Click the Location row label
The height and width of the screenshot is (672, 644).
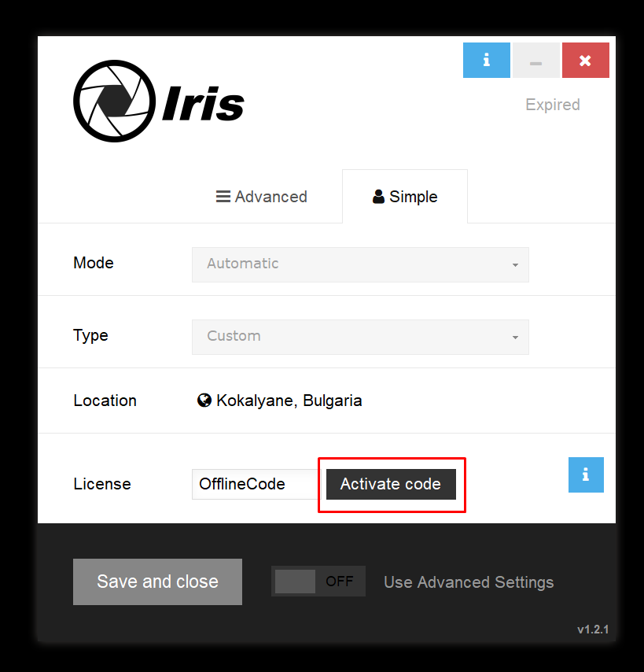(105, 401)
